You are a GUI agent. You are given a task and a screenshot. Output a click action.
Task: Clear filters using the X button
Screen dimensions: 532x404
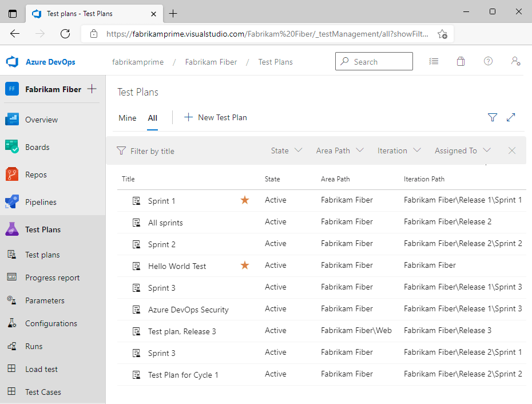512,150
